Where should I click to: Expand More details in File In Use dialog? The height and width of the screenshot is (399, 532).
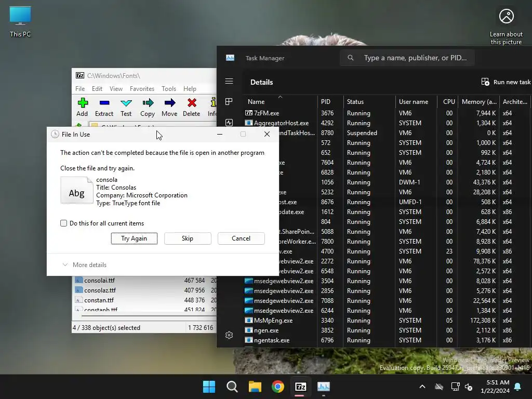pyautogui.click(x=85, y=265)
